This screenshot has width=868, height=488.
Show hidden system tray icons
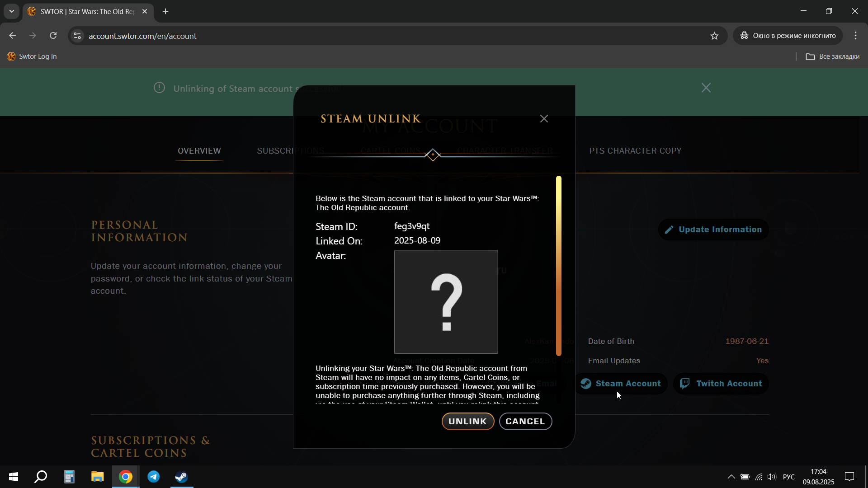731,477
